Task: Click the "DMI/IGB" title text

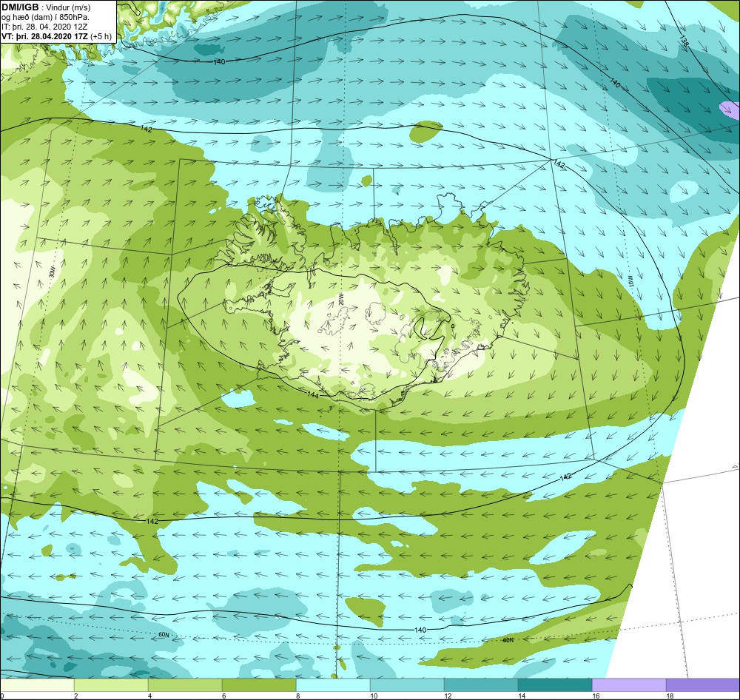Action: (20, 7)
